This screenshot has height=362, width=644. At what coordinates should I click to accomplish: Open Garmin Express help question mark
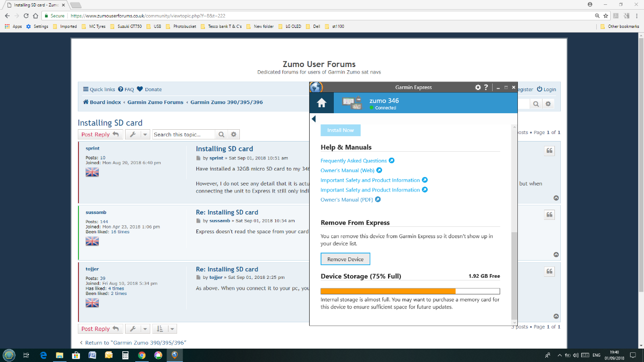click(486, 87)
